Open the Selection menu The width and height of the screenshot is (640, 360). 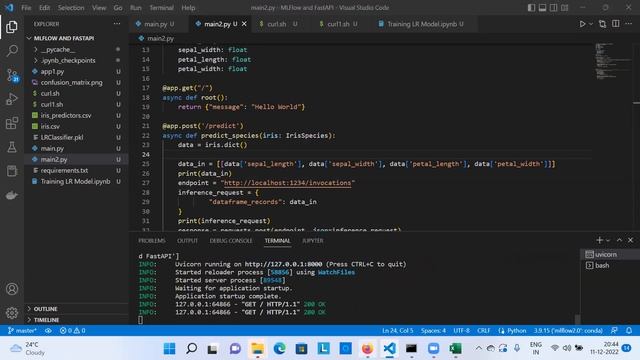[x=71, y=8]
